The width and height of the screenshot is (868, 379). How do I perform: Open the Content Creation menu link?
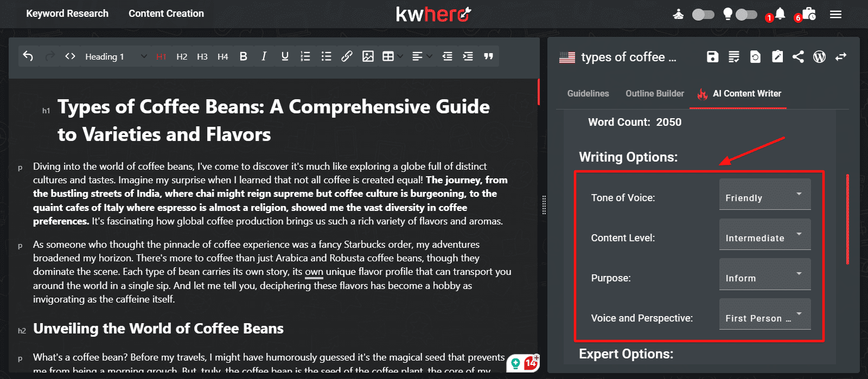point(166,14)
